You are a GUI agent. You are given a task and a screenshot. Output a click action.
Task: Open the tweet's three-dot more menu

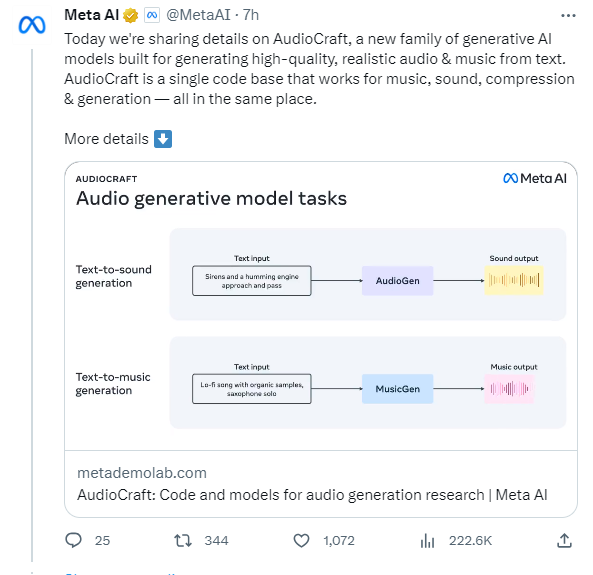[x=568, y=16]
